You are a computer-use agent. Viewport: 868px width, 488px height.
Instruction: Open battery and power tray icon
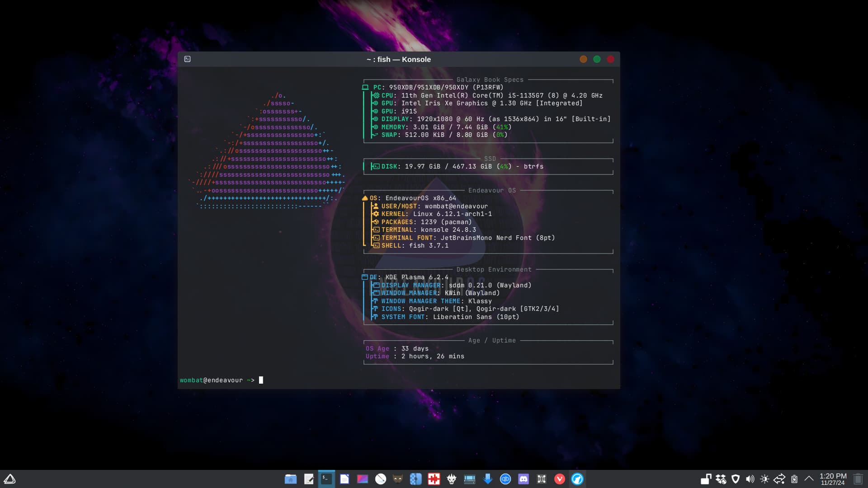coord(794,479)
